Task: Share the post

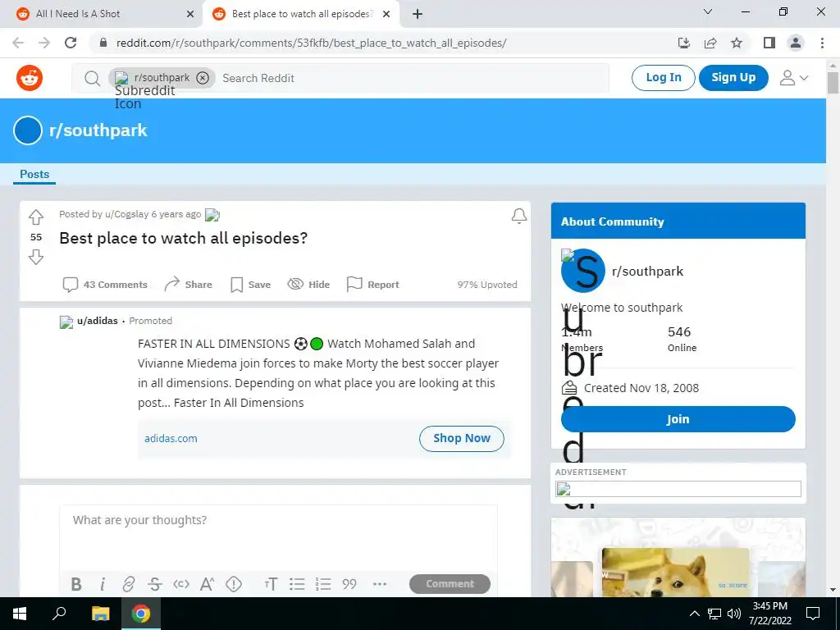Action: click(x=188, y=285)
